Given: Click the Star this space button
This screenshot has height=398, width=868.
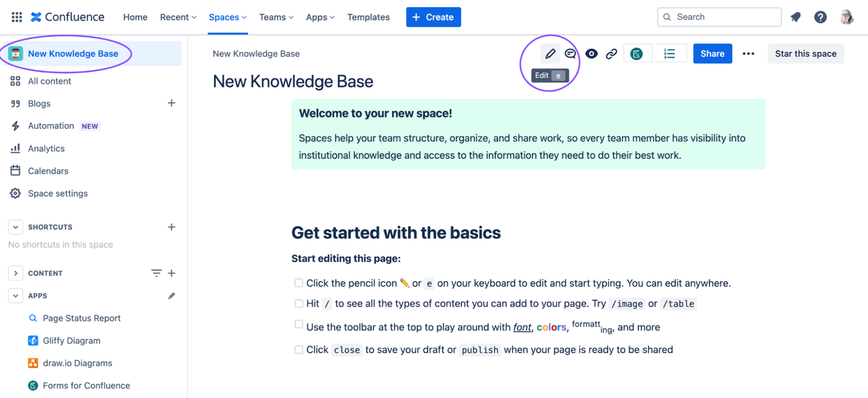Looking at the screenshot, I should tap(806, 54).
